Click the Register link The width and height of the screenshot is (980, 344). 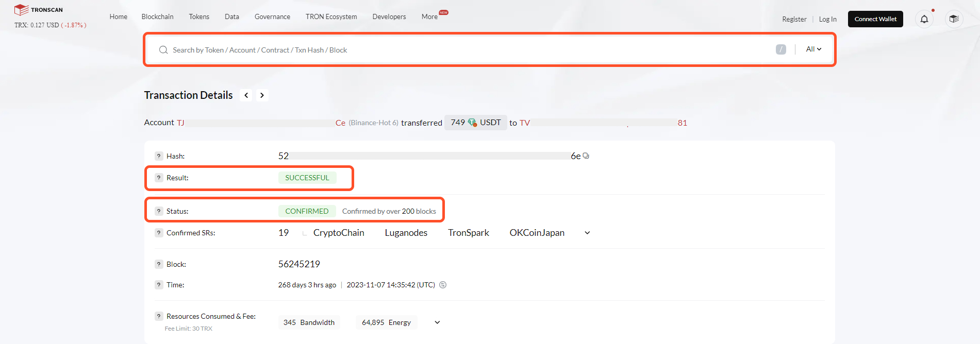pyautogui.click(x=794, y=19)
